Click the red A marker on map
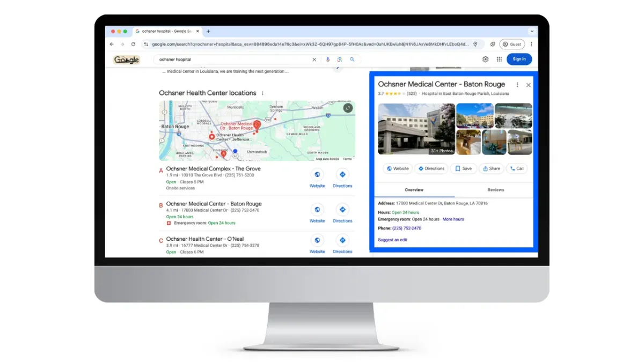Screen dimensions: 644x362 pyautogui.click(x=224, y=154)
